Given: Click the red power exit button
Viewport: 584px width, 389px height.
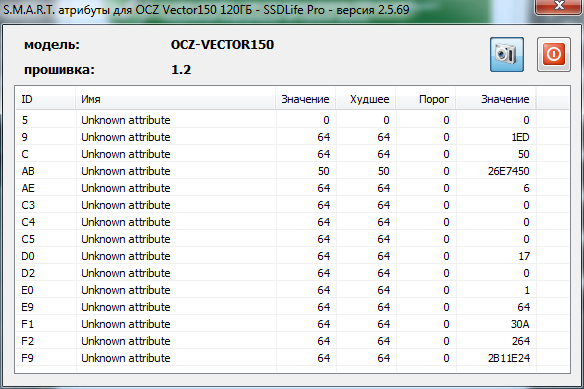Looking at the screenshot, I should (553, 54).
